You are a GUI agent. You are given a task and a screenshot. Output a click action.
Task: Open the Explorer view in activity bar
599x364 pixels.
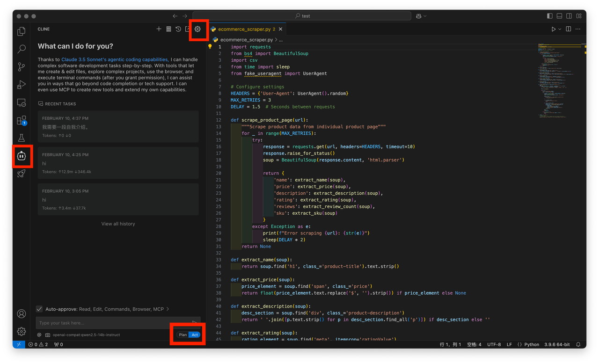(22, 31)
